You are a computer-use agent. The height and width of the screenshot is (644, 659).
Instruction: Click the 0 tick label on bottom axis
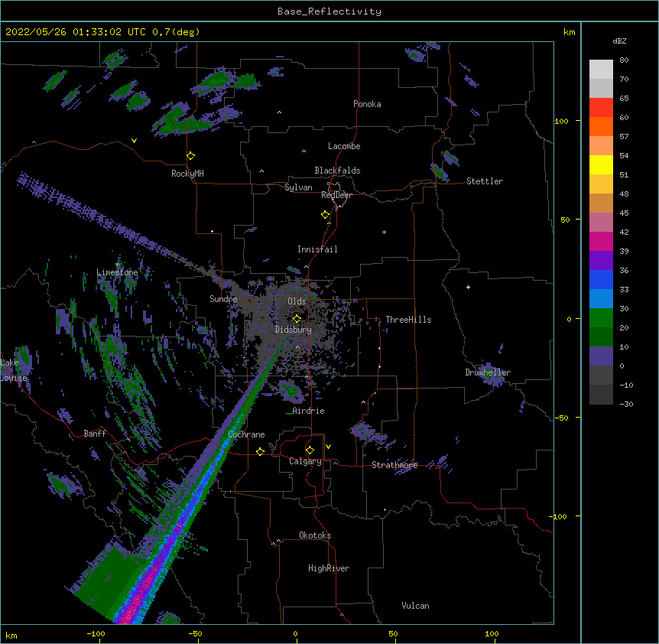click(x=295, y=633)
